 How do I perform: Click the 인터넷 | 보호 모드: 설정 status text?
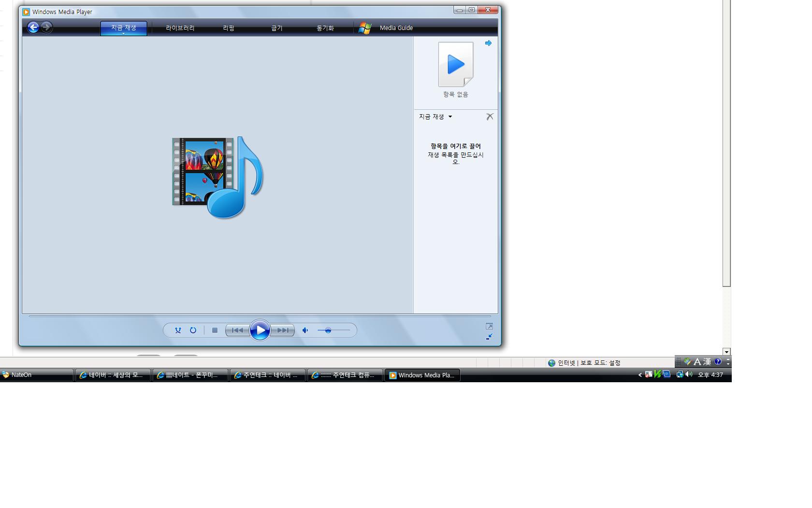(589, 363)
